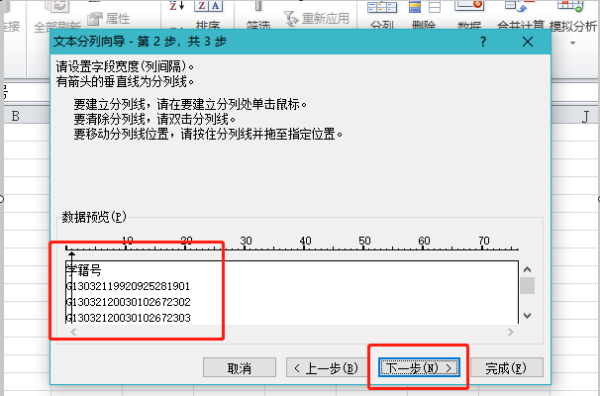Click the preview vertical scrollbar thumb
Viewport: 600px width, 396px height.
tap(527, 286)
